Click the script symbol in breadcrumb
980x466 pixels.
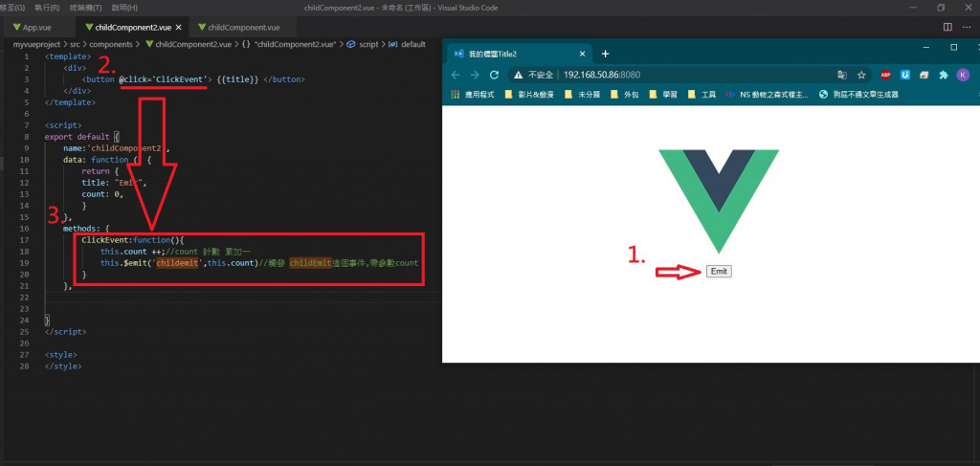tap(362, 44)
